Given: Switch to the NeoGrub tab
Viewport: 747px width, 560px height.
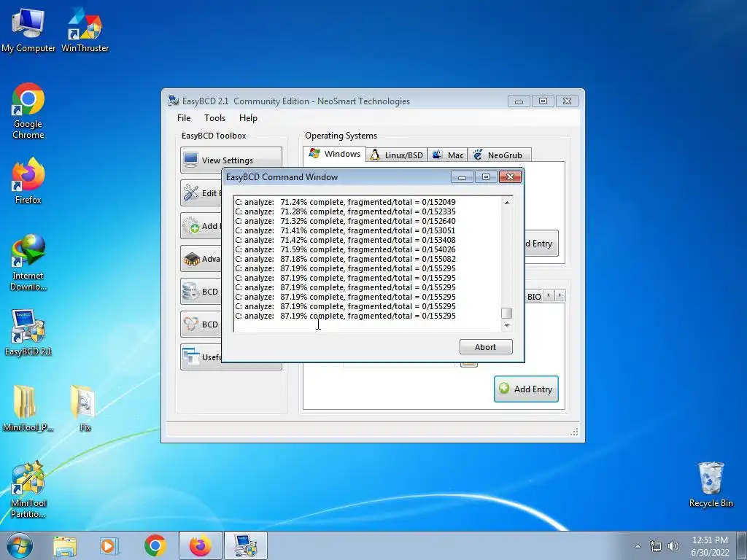Looking at the screenshot, I should (499, 155).
